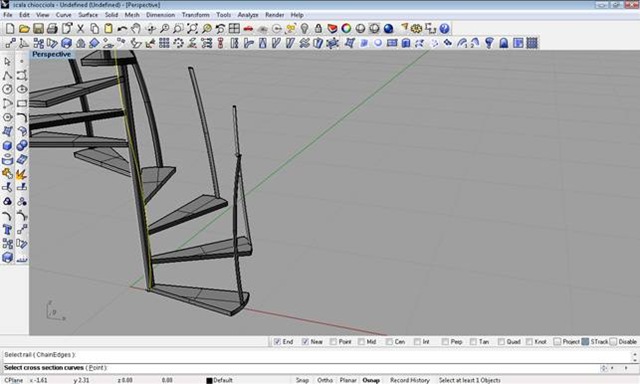Click the Boolean union spheres icon
This screenshot has height=384, width=640.
(x=22, y=146)
